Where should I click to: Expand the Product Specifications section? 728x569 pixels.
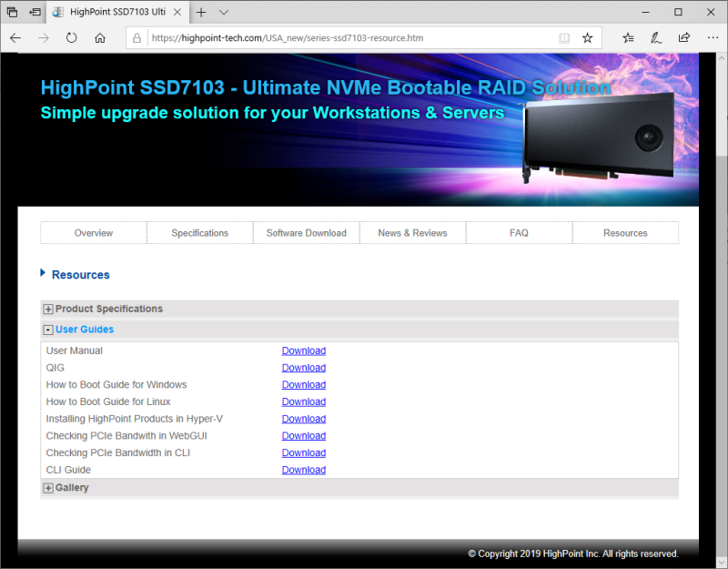coord(48,310)
